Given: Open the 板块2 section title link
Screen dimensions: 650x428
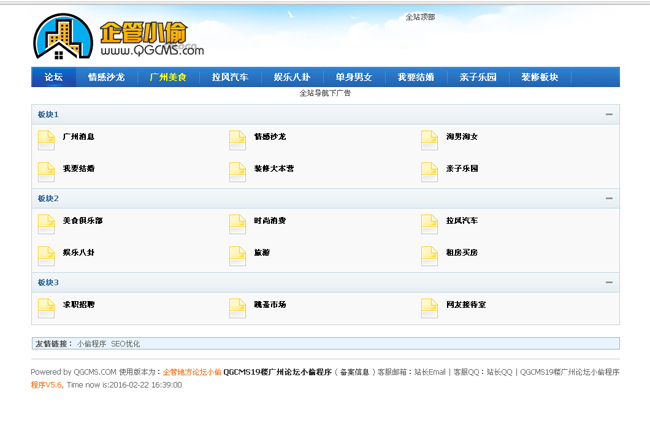Looking at the screenshot, I should (48, 199).
